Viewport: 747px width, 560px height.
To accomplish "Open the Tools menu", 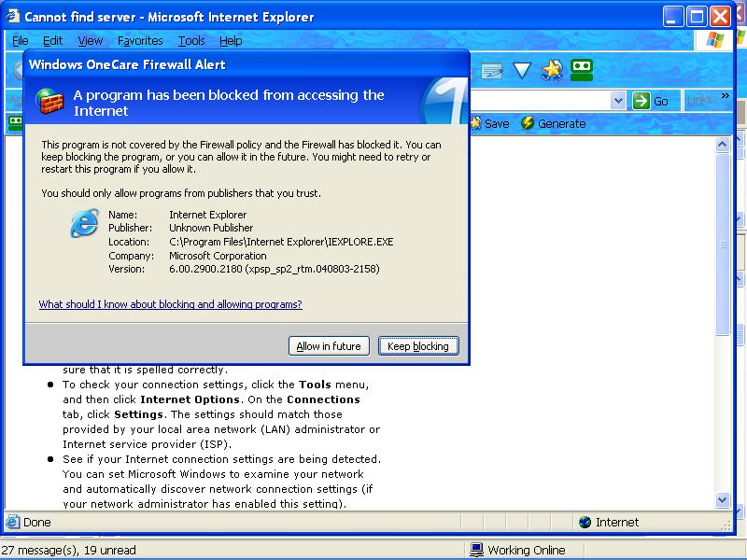I will [191, 41].
